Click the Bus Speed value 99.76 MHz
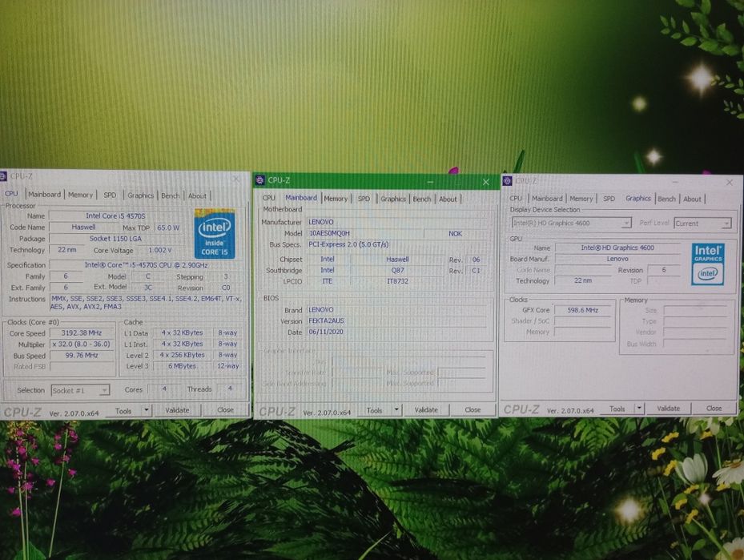The height and width of the screenshot is (560, 744). pyautogui.click(x=82, y=355)
